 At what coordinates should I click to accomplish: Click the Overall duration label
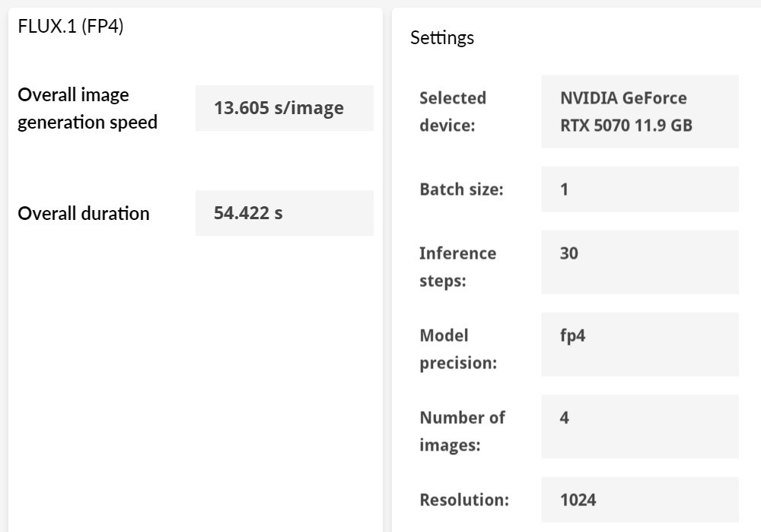coord(84,213)
